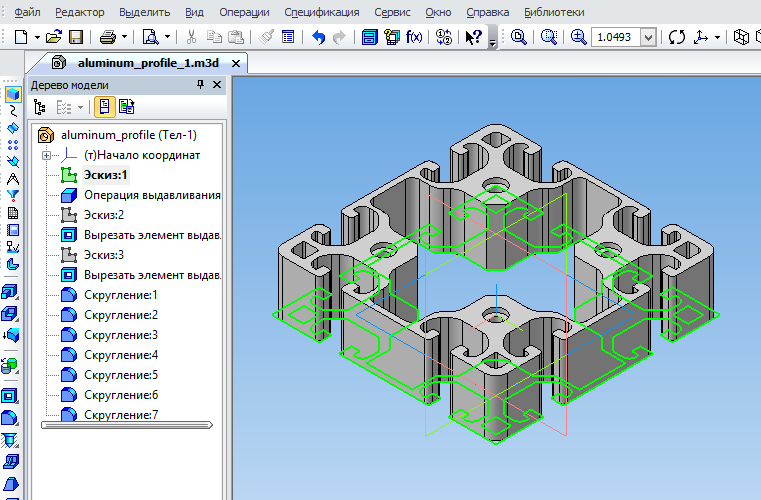Click the dashed-frame zoom magnifier icon
The image size is (761, 500).
[548, 37]
